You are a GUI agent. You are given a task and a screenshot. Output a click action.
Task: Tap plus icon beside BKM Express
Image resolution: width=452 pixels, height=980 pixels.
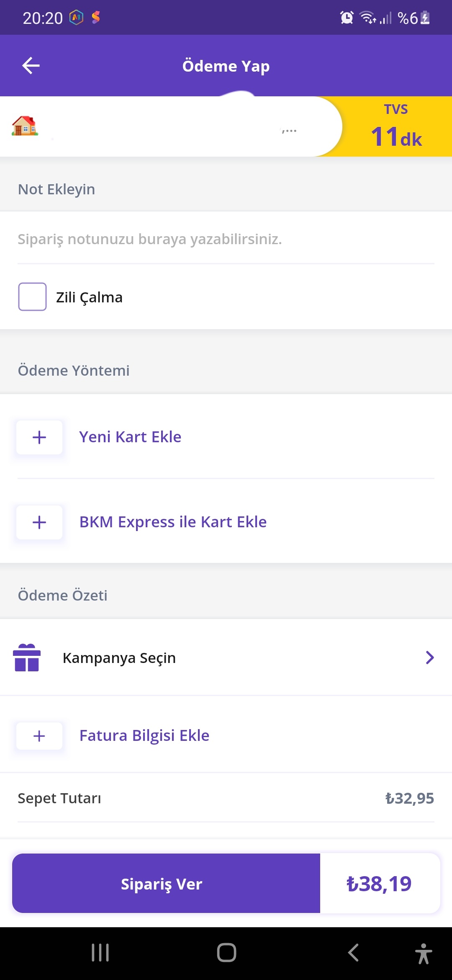coord(39,522)
